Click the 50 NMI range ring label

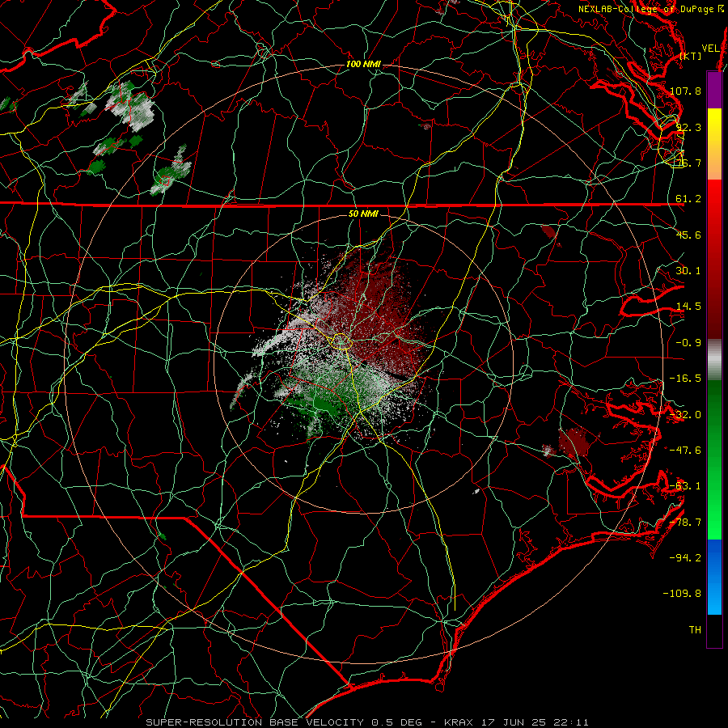coord(363,214)
